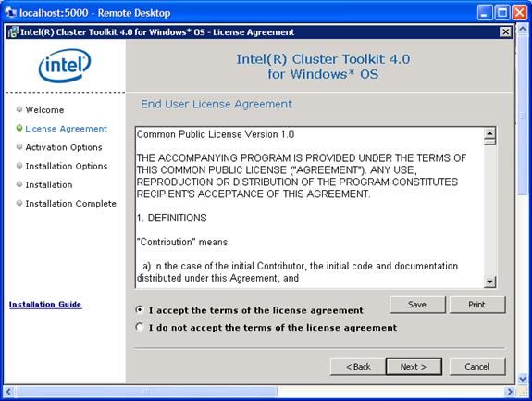Click the Installation Options step bullet
This screenshot has width=532, height=401.
[19, 165]
